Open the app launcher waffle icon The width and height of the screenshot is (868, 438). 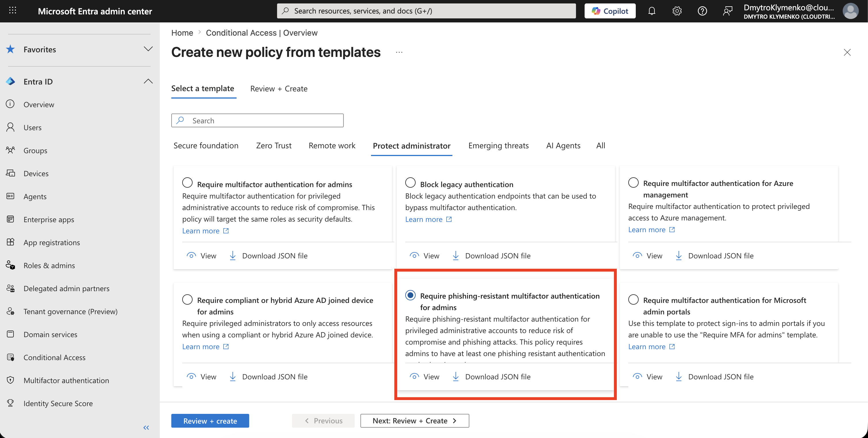point(12,10)
